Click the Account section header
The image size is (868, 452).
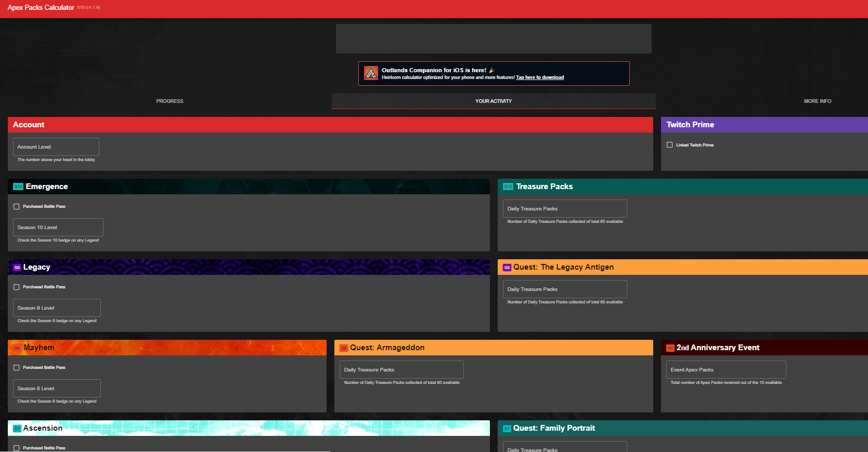(x=330, y=125)
